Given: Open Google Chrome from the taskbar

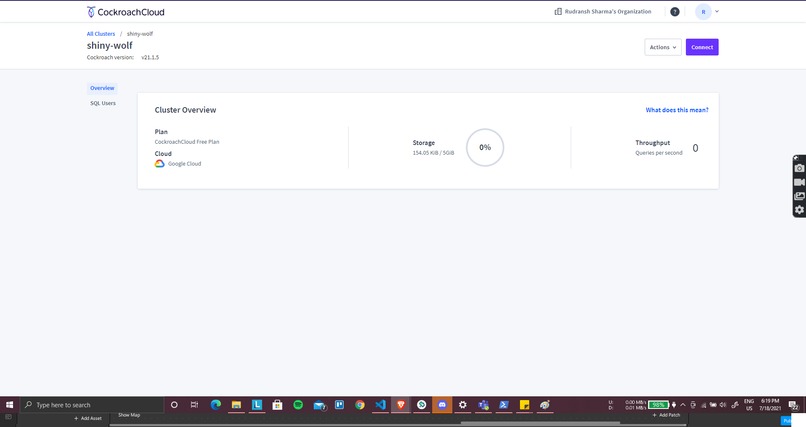Looking at the screenshot, I should (360, 405).
